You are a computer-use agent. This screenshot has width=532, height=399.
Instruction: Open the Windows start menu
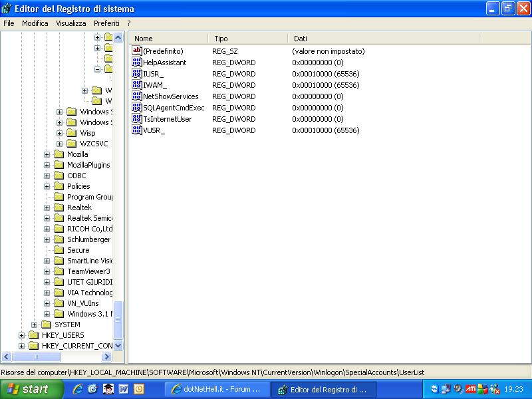(x=31, y=389)
